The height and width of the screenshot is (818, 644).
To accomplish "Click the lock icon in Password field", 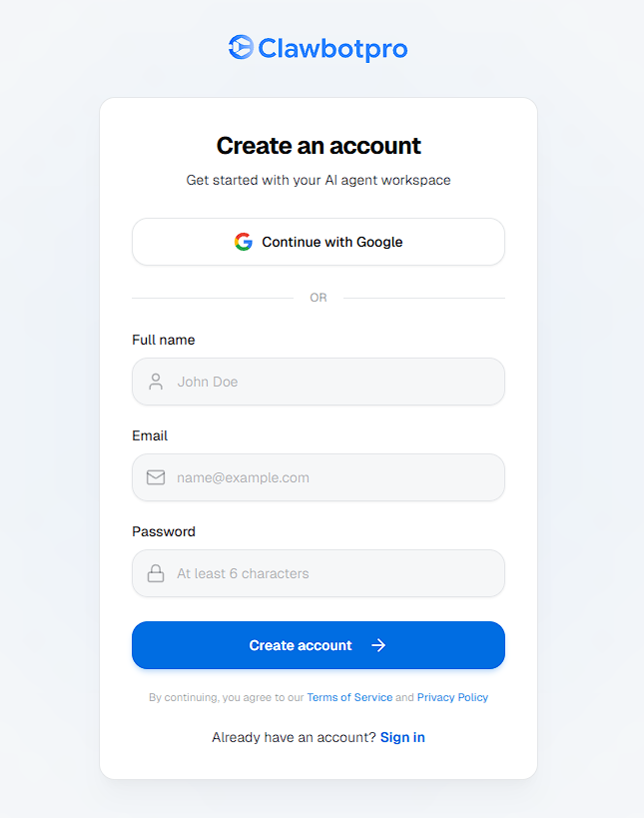I will [156, 573].
